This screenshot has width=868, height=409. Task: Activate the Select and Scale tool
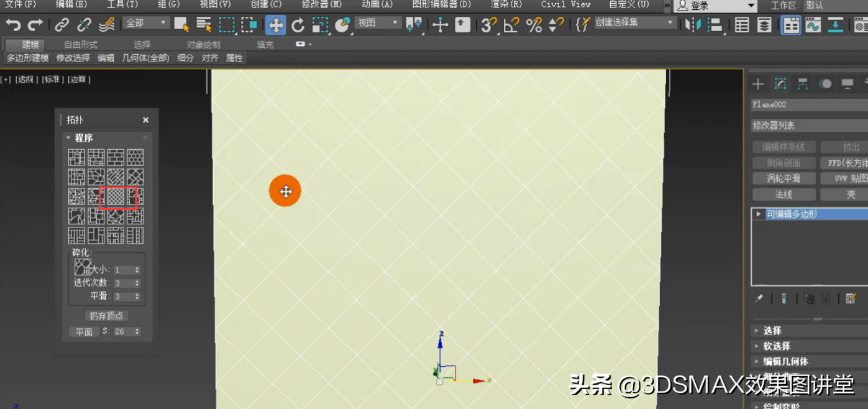320,25
